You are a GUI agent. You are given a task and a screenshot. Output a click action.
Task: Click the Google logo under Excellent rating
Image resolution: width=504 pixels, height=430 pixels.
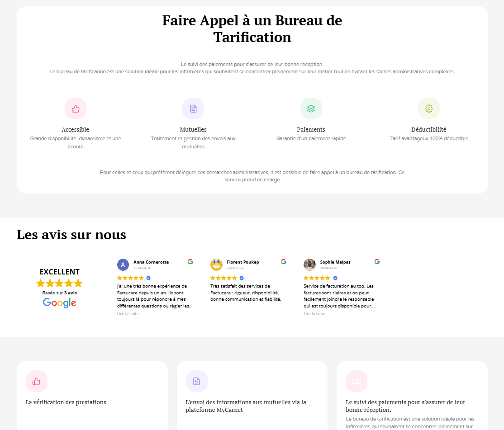pos(60,303)
